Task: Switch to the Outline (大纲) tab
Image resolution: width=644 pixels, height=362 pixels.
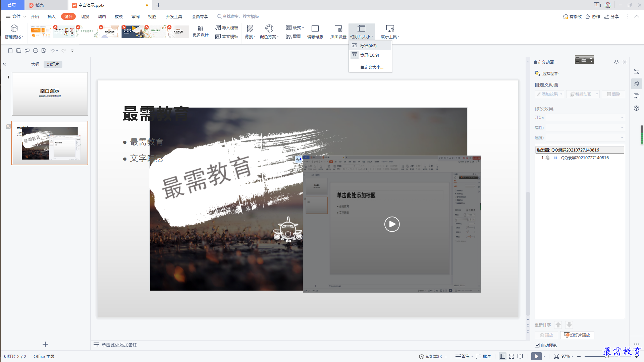Action: [x=35, y=64]
